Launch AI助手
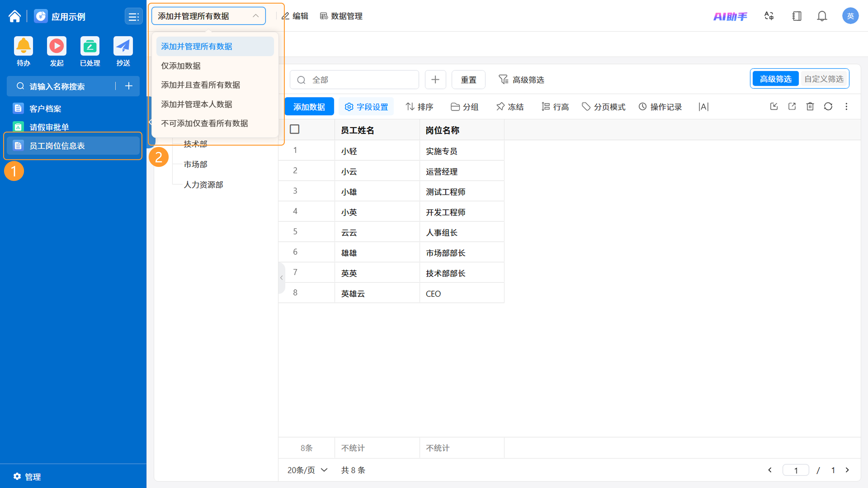 (x=730, y=16)
